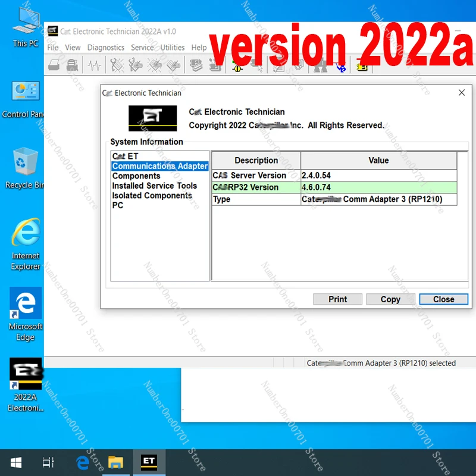Image resolution: width=476 pixels, height=476 pixels.
Task: Launch Edge from the taskbar
Action: click(x=83, y=463)
